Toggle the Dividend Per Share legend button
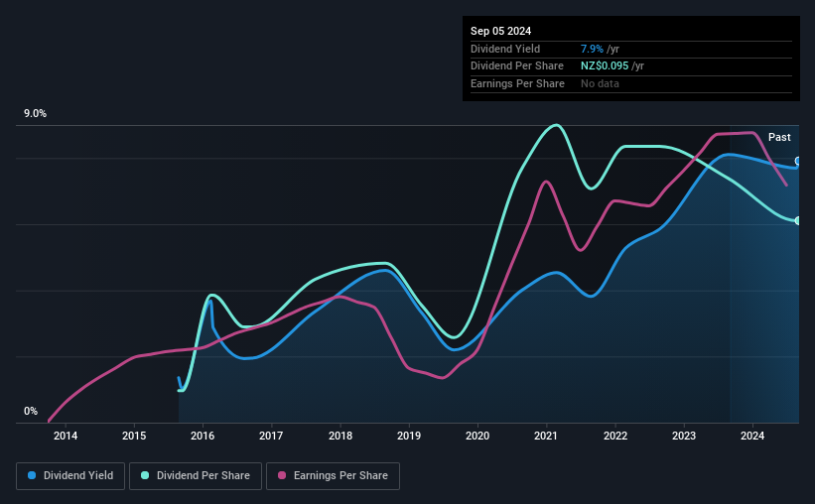This screenshot has width=815, height=504. 196,476
